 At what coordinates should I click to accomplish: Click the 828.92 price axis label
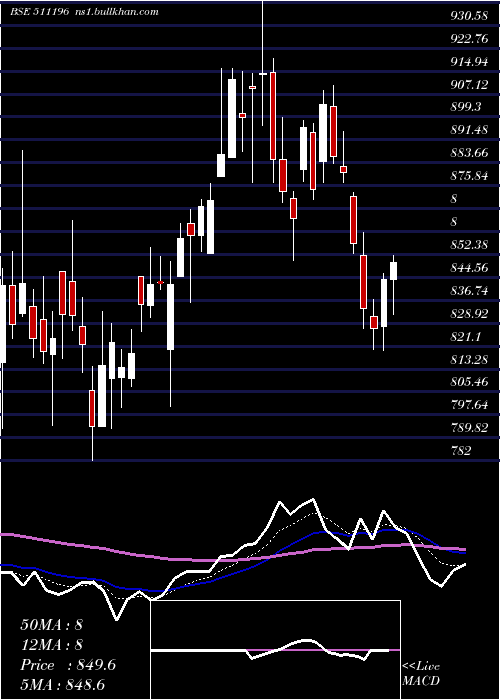469,313
